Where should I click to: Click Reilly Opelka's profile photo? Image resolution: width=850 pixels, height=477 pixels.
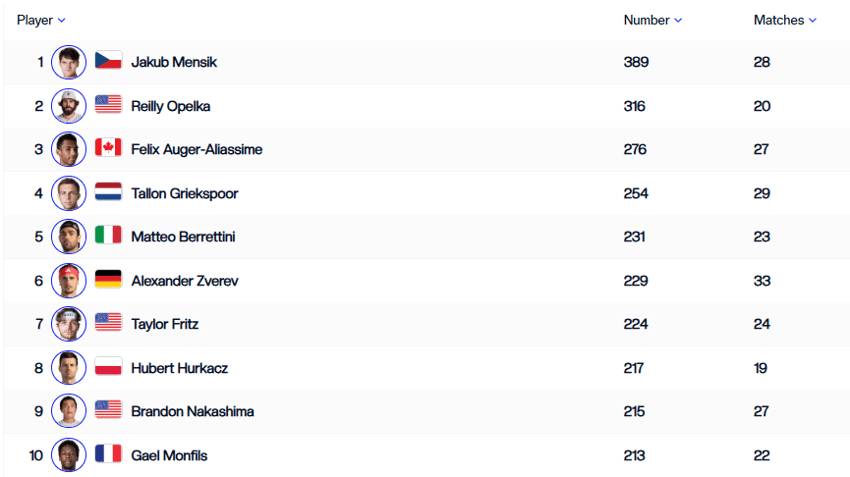pyautogui.click(x=69, y=106)
